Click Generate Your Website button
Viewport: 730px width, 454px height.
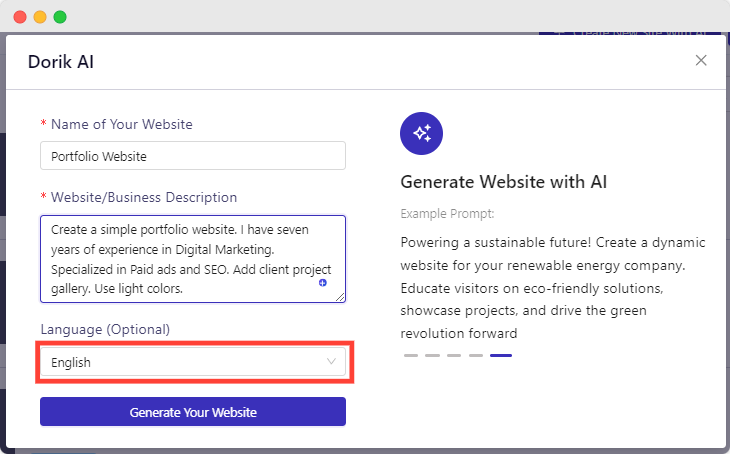[x=193, y=412]
